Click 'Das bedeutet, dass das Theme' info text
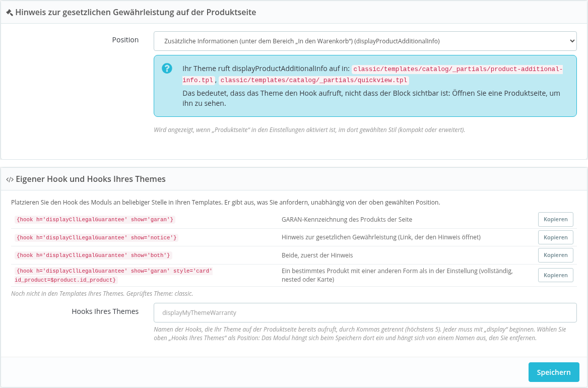The width and height of the screenshot is (588, 388). [371, 98]
